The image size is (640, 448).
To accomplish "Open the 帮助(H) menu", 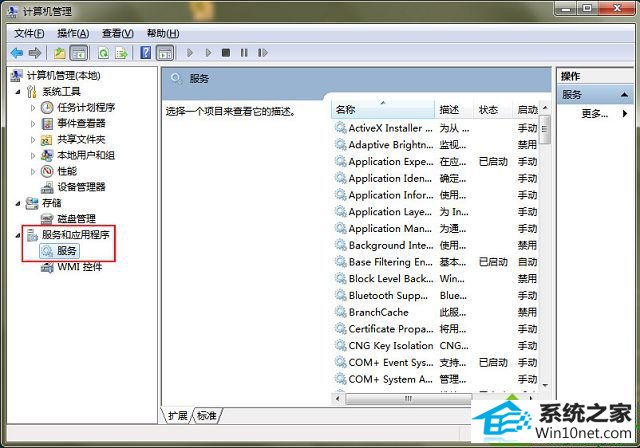I will coord(163,33).
